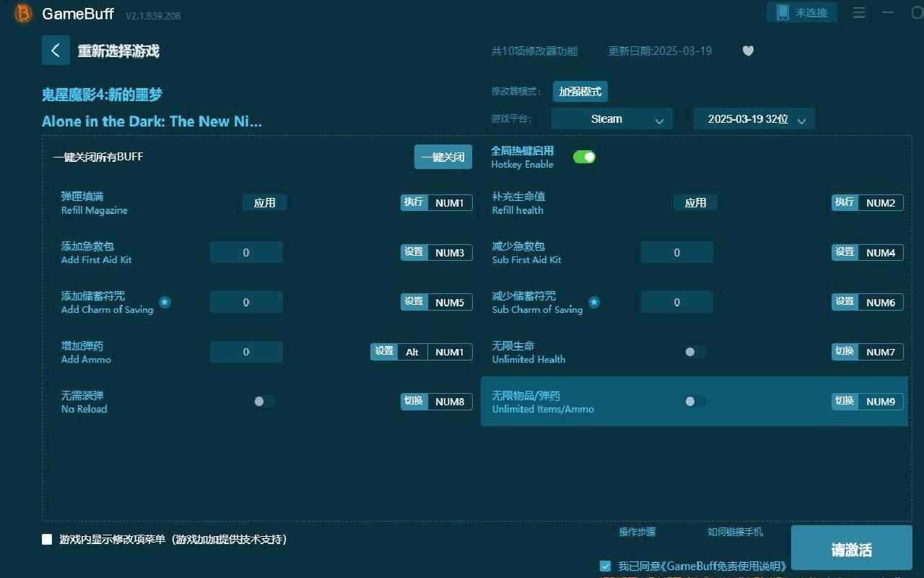Open the 操作步骤 link

tap(637, 532)
